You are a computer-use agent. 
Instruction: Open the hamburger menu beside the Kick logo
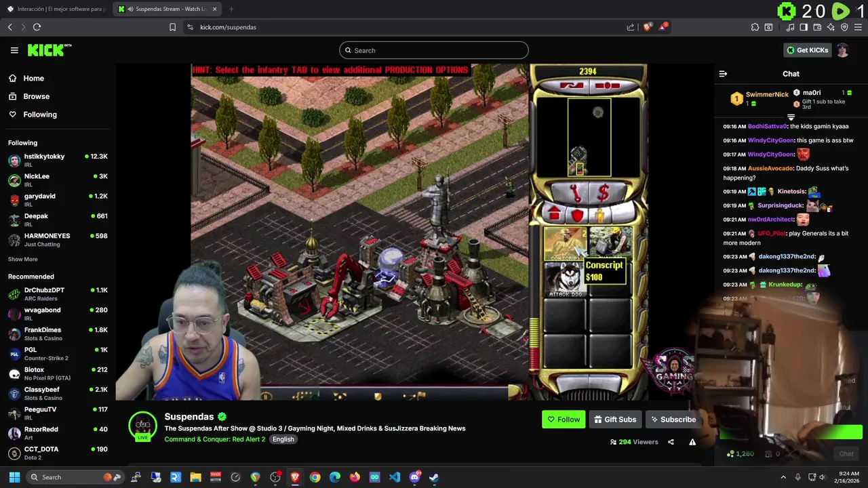[x=14, y=50]
